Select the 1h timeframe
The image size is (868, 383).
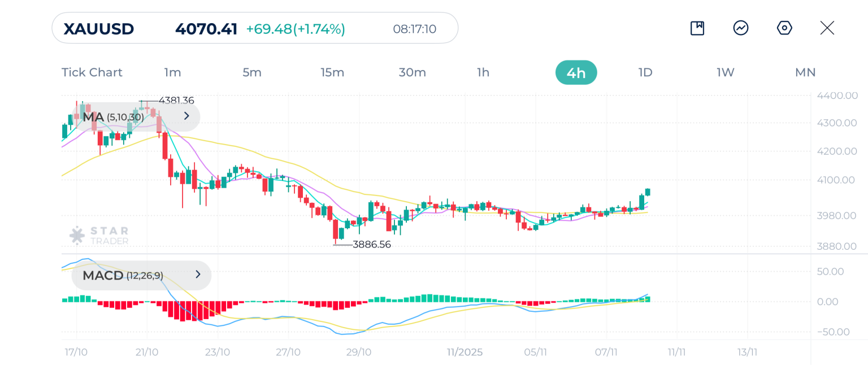483,72
